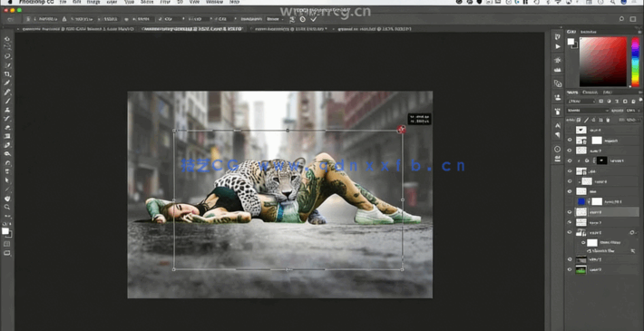
Task: Toggle Quick Mask mode in toolbar
Action: (7, 244)
